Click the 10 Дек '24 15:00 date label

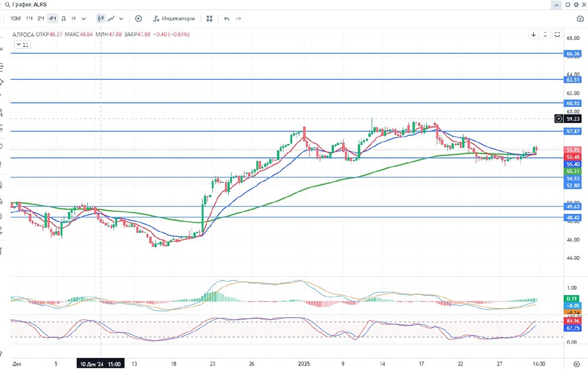(101, 364)
